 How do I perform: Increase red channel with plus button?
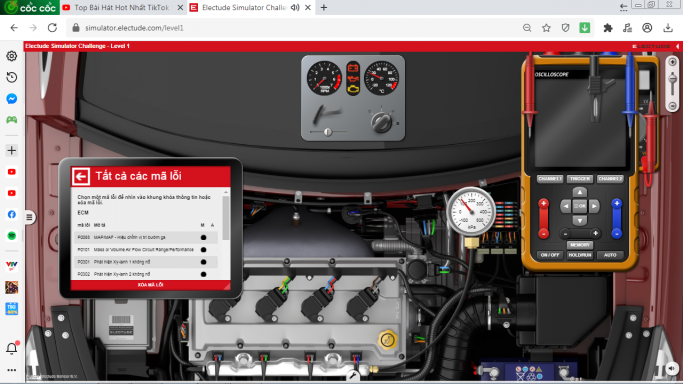pyautogui.click(x=543, y=203)
